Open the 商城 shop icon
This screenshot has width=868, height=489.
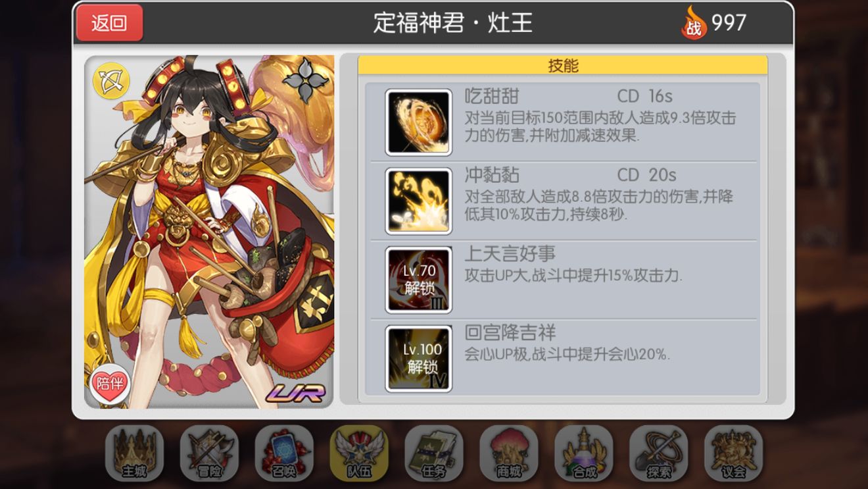(509, 453)
